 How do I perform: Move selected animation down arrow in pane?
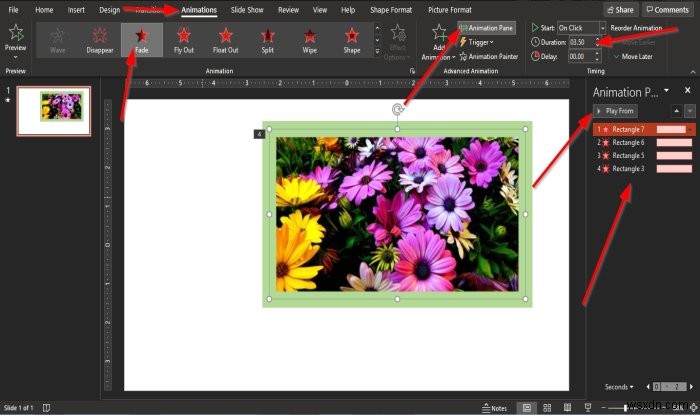click(x=690, y=111)
